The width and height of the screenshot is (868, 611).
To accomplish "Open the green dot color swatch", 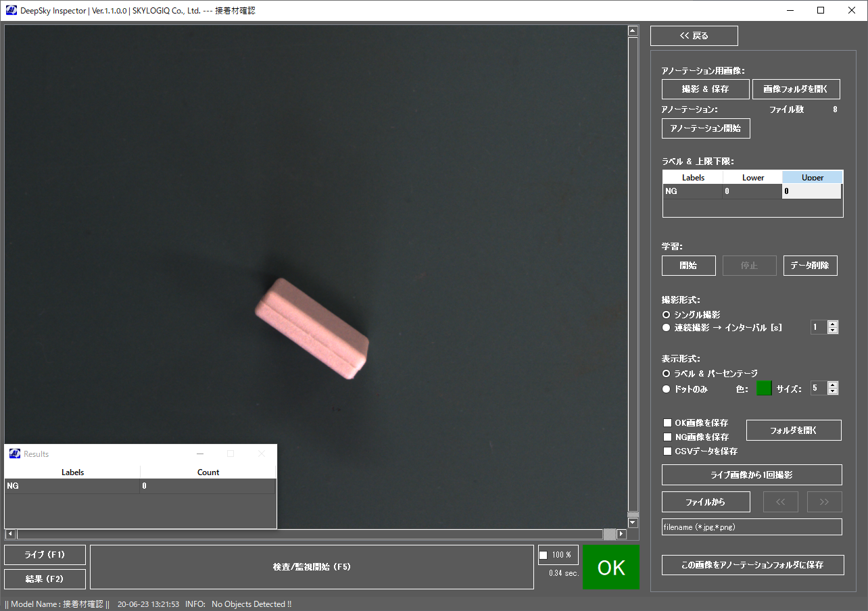I will (764, 389).
